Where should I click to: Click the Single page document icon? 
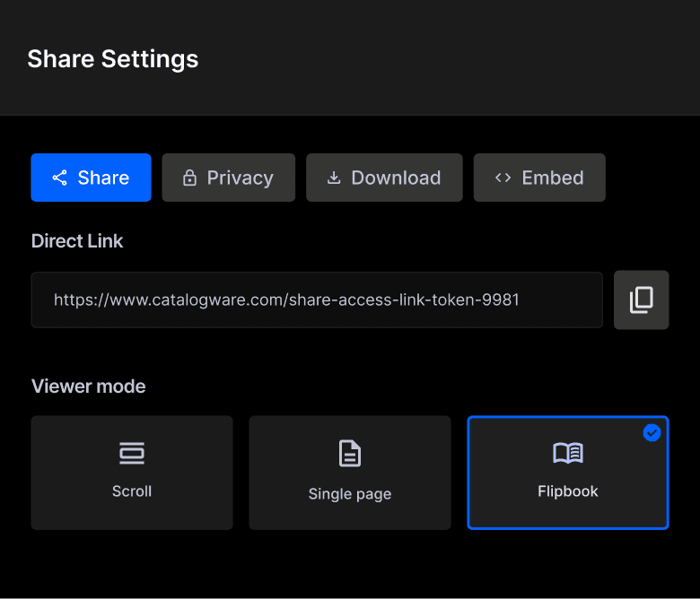(x=350, y=454)
